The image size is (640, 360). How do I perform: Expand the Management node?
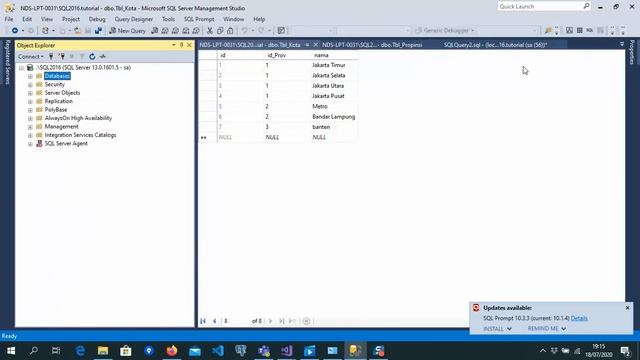click(x=30, y=127)
